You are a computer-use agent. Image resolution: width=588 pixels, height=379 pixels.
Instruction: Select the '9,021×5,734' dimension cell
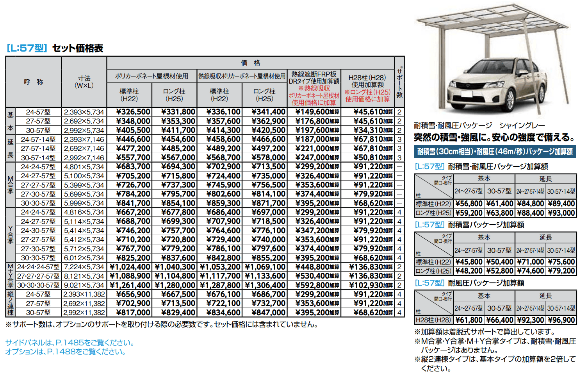[x=84, y=285]
